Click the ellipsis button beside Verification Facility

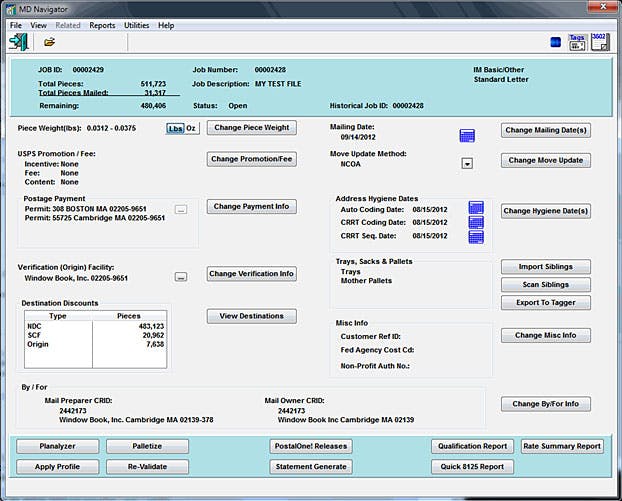[x=181, y=276]
